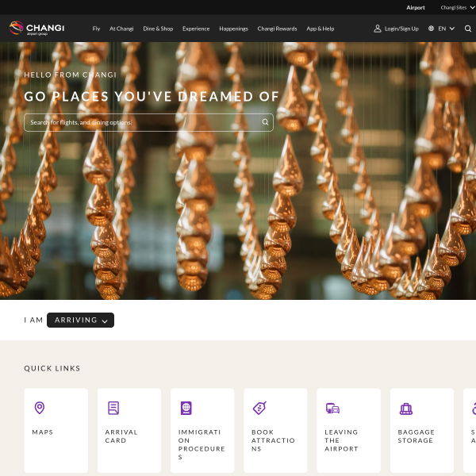Expand the ARRIVING traveller dropdown

(80, 320)
